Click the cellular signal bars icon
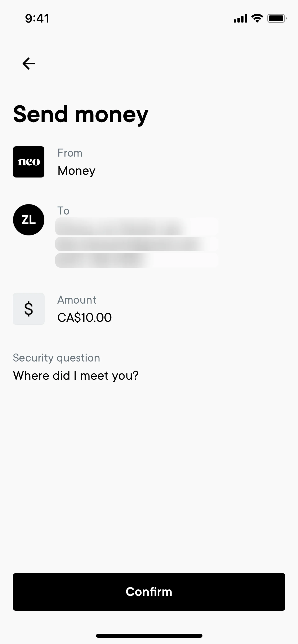The height and width of the screenshot is (644, 298). click(x=240, y=18)
